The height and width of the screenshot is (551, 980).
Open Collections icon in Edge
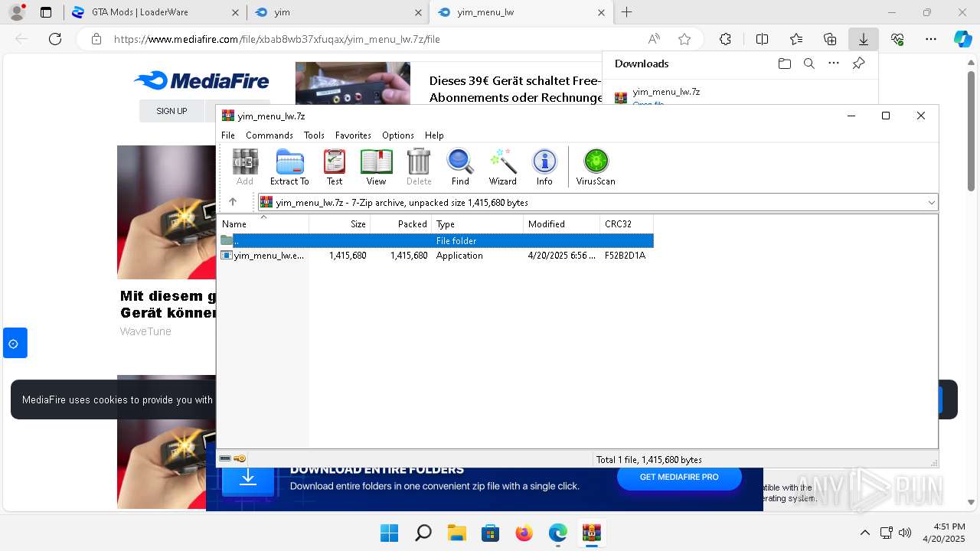coord(830,39)
